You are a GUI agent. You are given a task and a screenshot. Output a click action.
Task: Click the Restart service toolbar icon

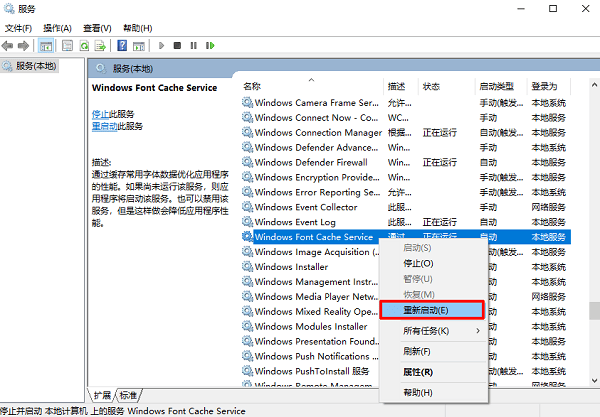(210, 46)
